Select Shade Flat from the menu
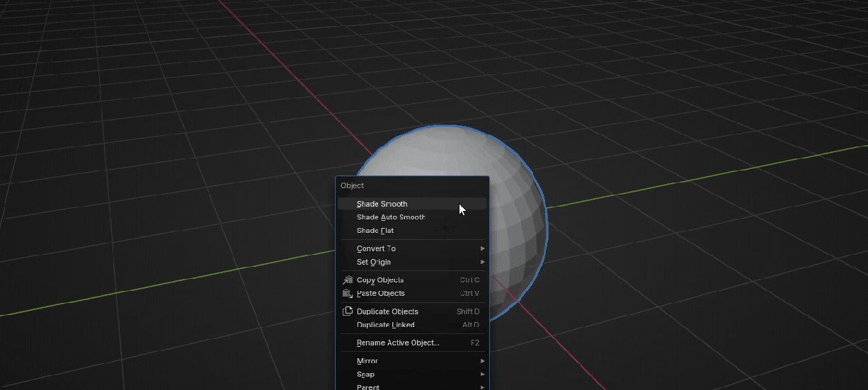868x390 pixels. [375, 231]
